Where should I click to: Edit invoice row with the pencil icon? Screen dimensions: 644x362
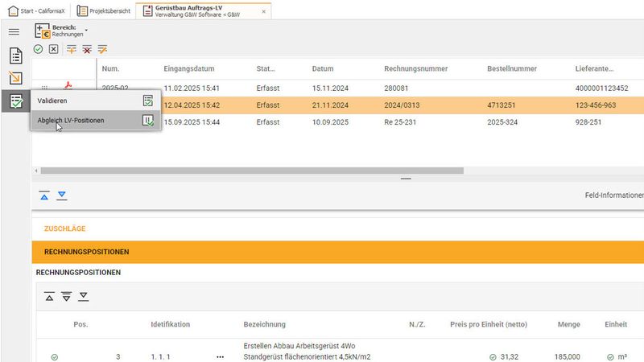pos(102,50)
